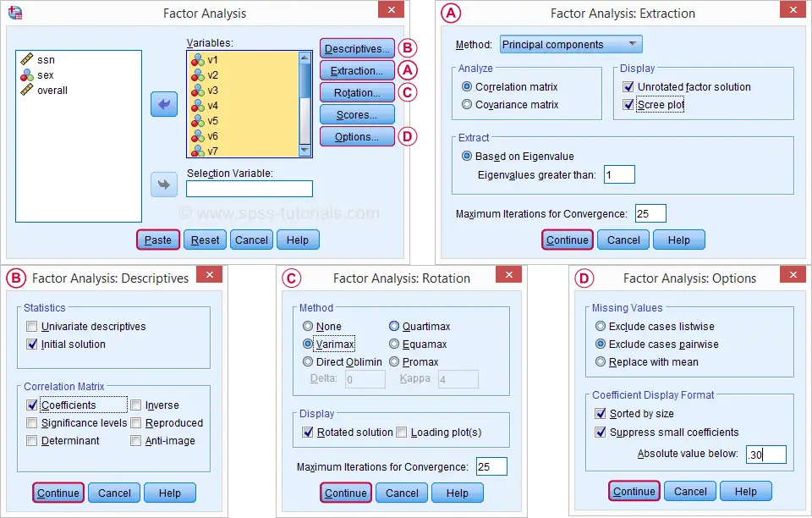Image resolution: width=812 pixels, height=518 pixels.
Task: Select Direct Oblimin rotation method
Action: pyautogui.click(x=308, y=361)
